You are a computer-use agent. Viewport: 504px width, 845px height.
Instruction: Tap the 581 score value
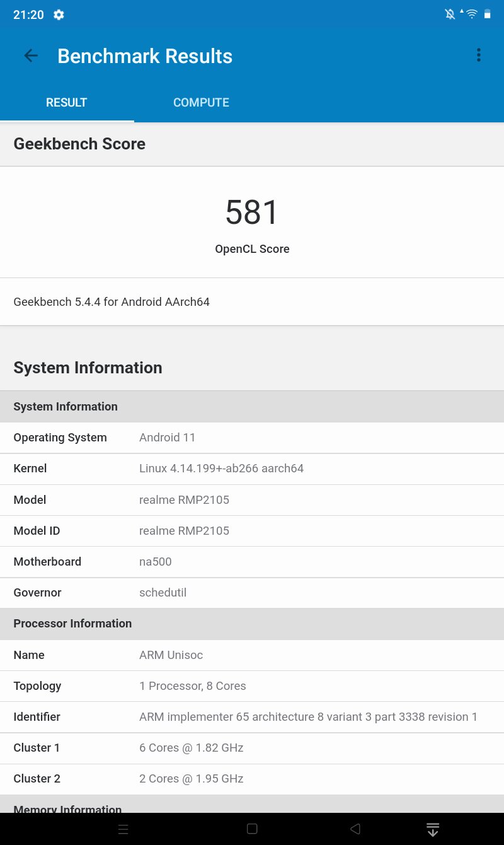[252, 213]
